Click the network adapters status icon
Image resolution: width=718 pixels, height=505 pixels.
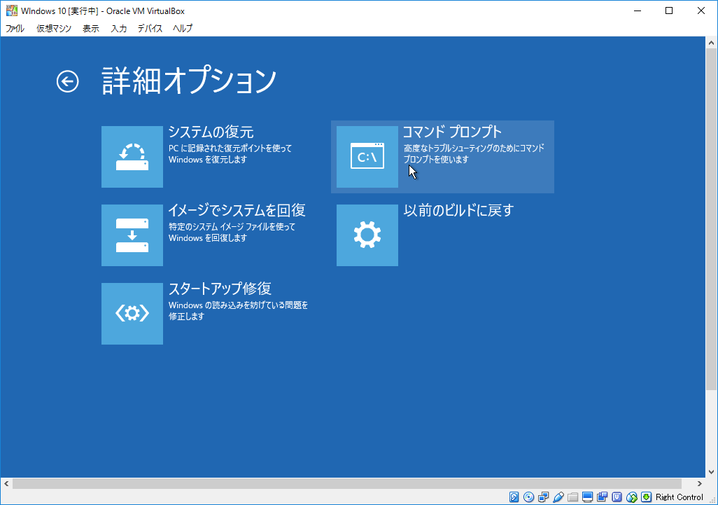[x=543, y=497]
